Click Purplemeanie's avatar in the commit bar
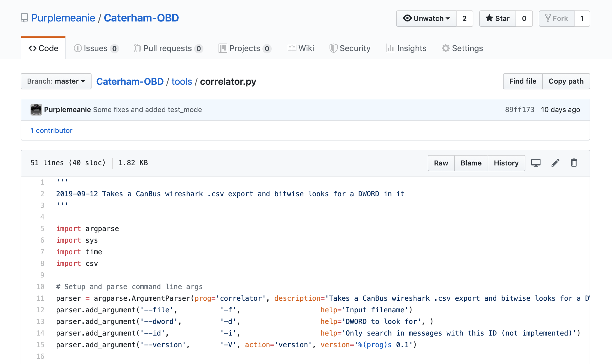 (36, 110)
